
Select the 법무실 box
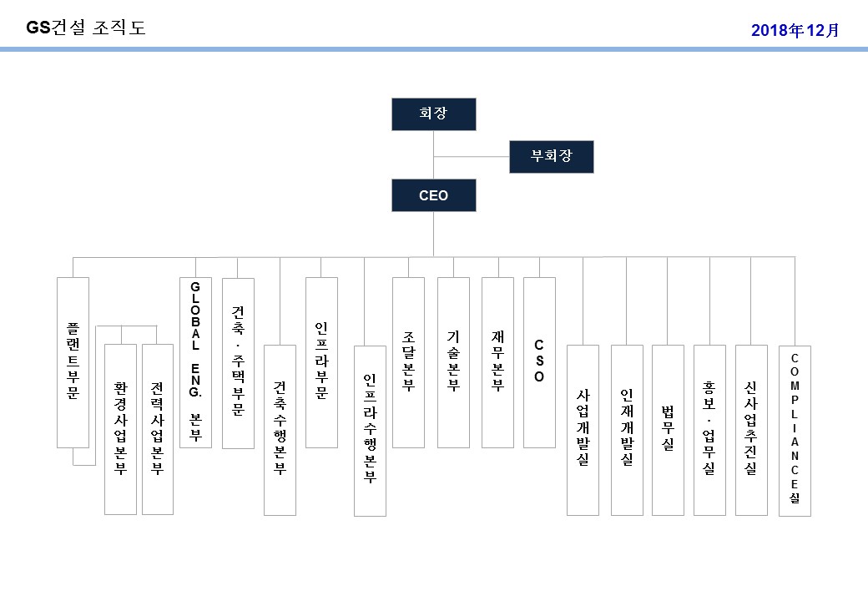point(669,430)
